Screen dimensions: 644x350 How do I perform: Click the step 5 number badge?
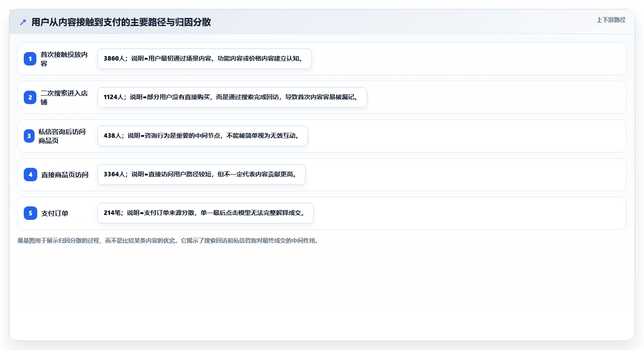[31, 213]
